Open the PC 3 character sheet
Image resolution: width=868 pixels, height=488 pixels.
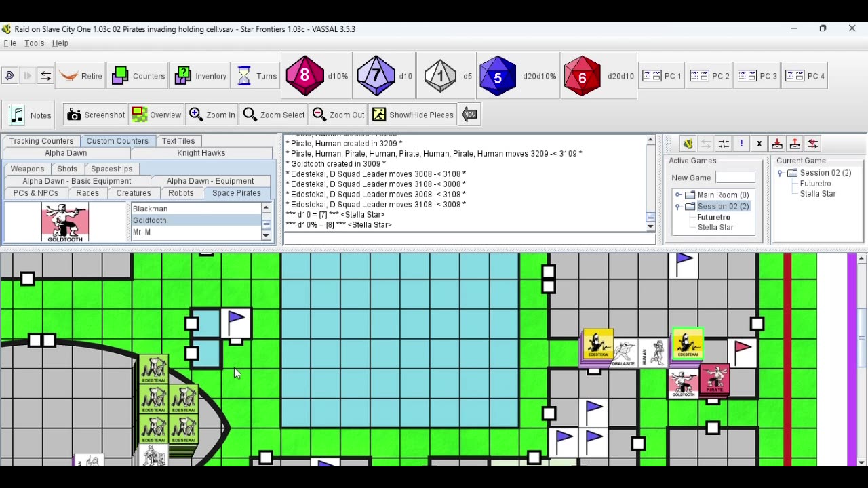pos(757,76)
